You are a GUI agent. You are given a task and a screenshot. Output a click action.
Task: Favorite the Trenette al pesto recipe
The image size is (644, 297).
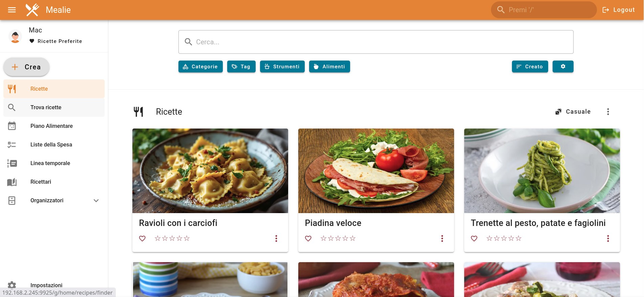[474, 238]
